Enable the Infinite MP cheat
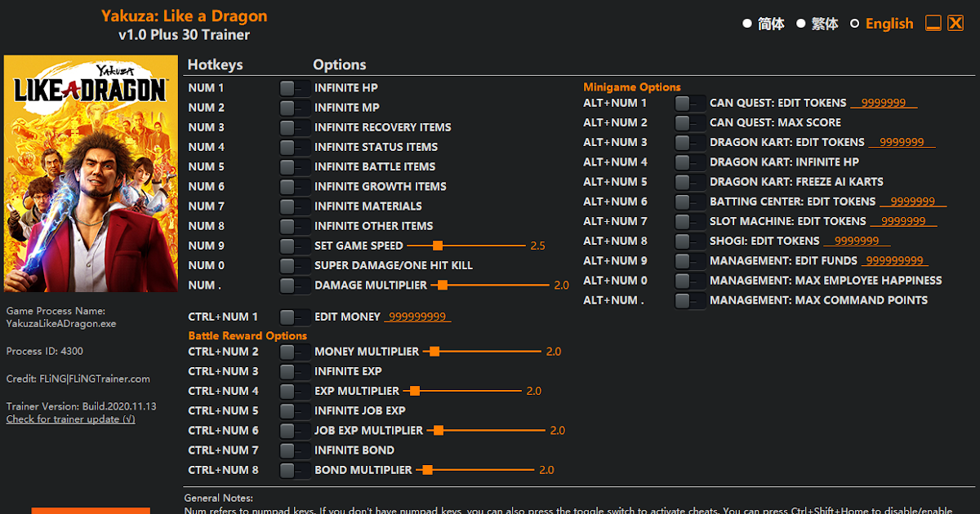Viewport: 980px width, 514px height. (295, 107)
